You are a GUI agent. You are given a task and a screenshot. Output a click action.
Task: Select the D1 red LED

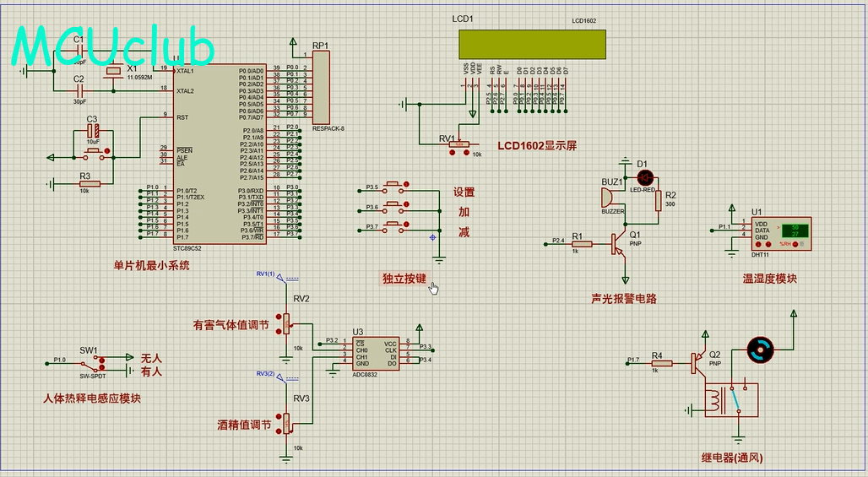pos(646,177)
